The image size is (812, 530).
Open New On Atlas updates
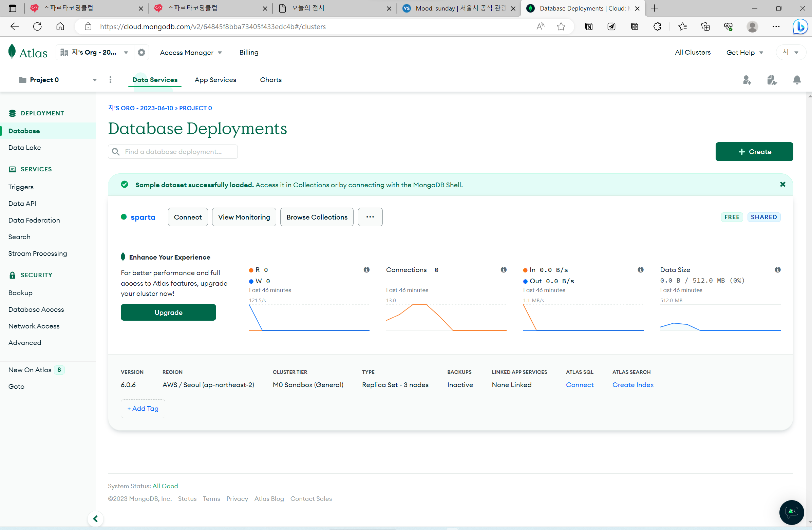click(36, 370)
